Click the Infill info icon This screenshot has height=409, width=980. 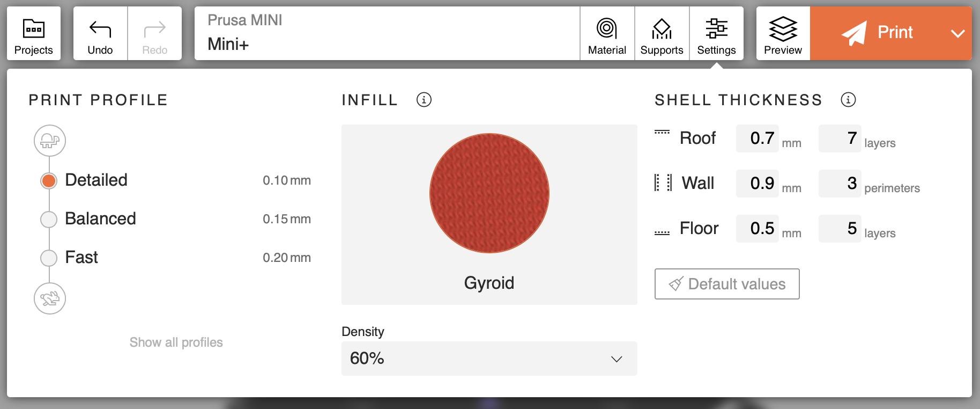[x=424, y=100]
